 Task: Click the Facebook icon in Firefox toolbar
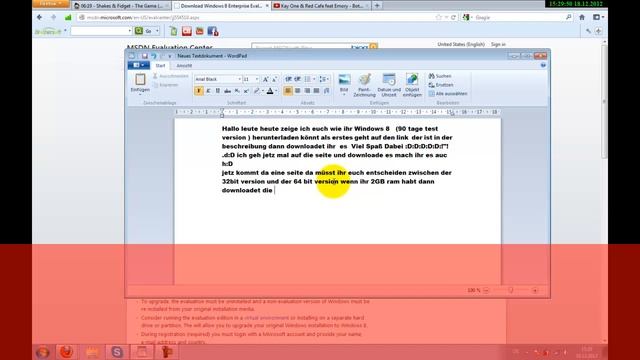click(x=213, y=31)
